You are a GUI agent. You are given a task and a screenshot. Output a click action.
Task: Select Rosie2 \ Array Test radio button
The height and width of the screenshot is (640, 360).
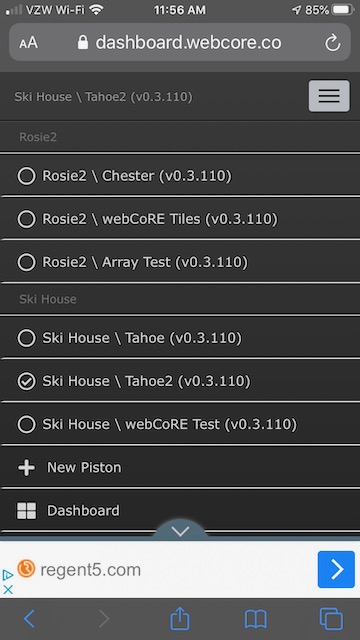[27, 262]
